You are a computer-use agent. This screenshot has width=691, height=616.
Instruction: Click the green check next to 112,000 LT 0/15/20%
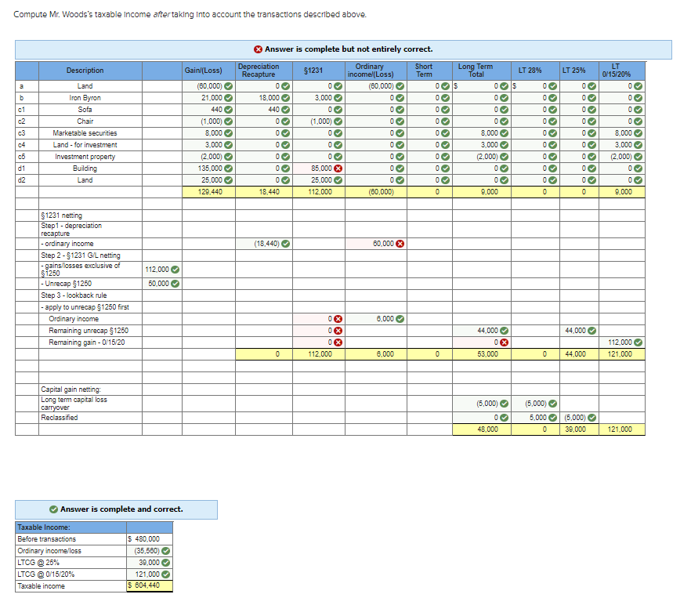click(638, 342)
